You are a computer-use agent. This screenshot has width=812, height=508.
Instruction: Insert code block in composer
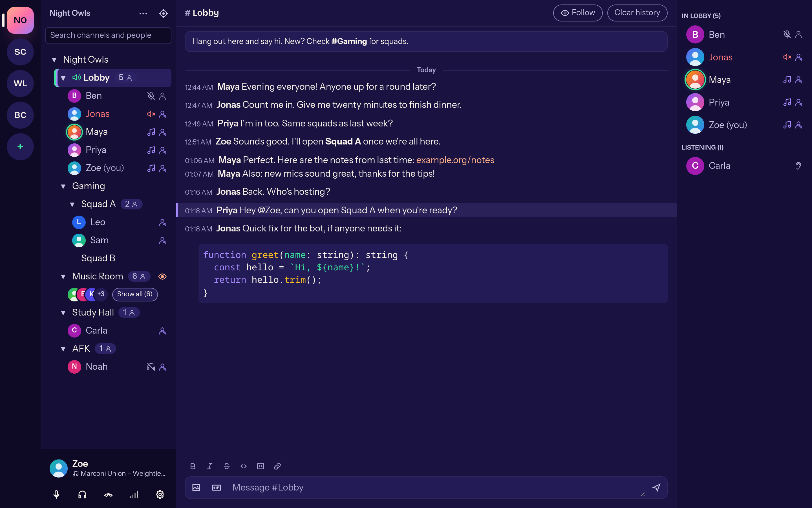[x=261, y=466]
